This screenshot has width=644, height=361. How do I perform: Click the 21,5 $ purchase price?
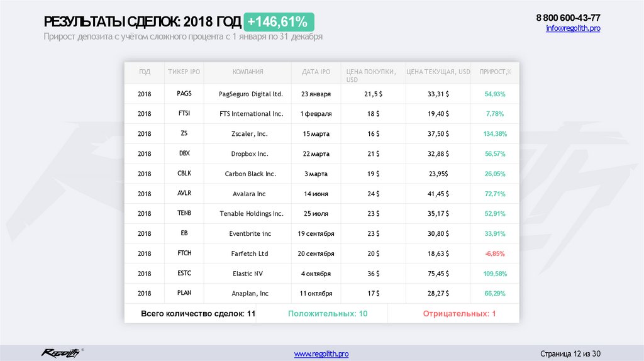tap(374, 94)
